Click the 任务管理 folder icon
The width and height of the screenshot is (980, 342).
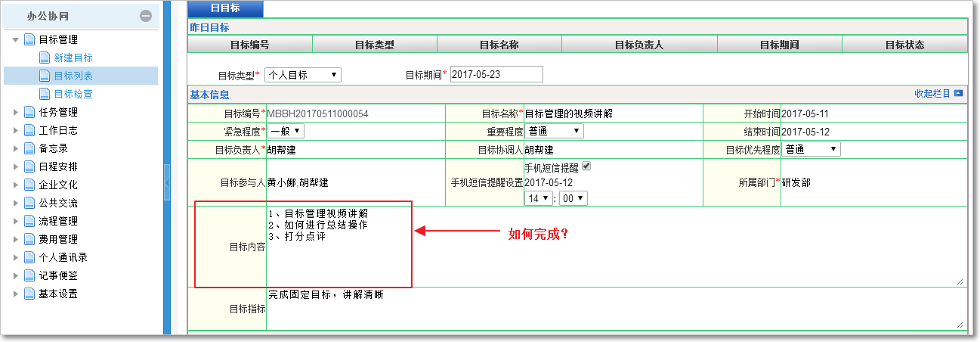tap(29, 112)
